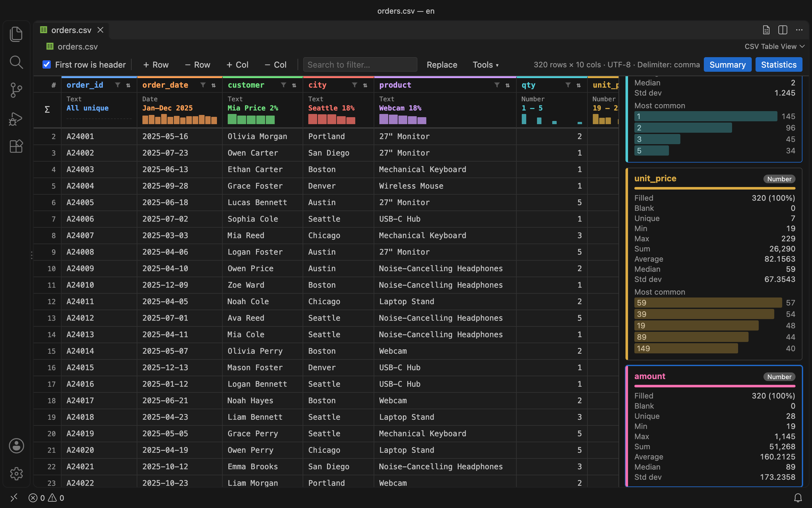Open the Source Control view

click(16, 90)
